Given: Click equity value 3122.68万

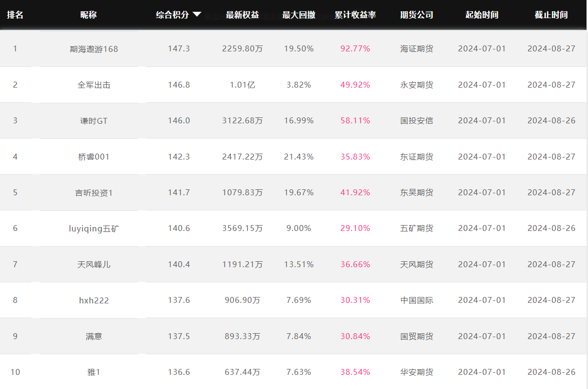Looking at the screenshot, I should 243,120.
